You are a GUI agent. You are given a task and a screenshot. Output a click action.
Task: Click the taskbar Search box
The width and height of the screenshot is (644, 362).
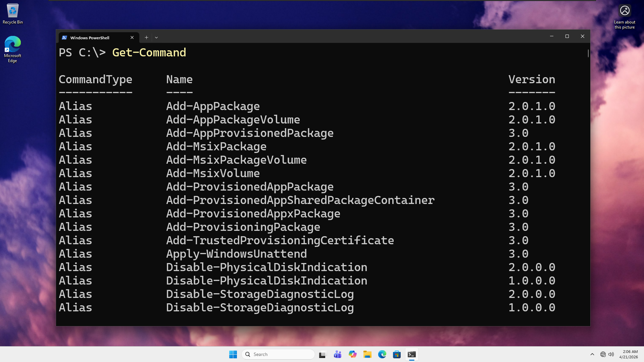click(x=278, y=354)
